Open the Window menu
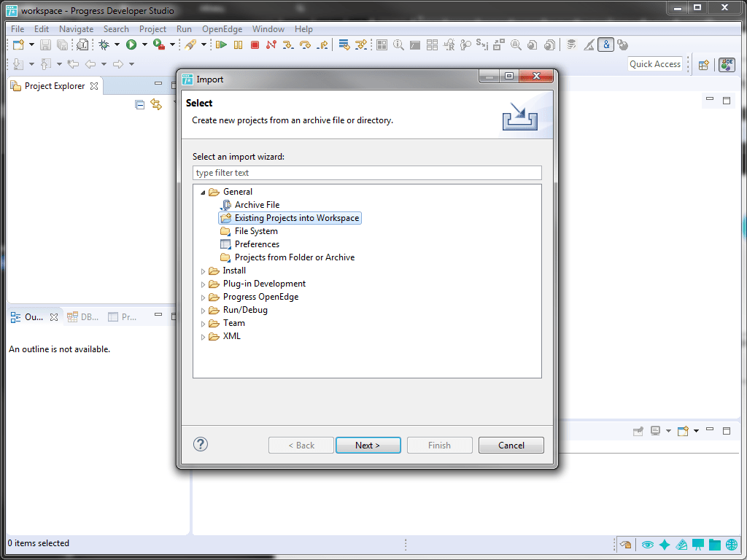747x560 pixels. point(268,29)
